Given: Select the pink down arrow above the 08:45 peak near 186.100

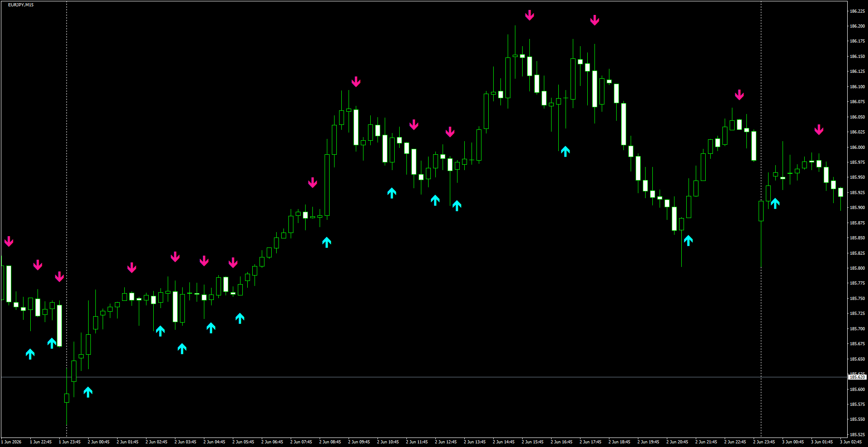Looking at the screenshot, I should pyautogui.click(x=356, y=82).
